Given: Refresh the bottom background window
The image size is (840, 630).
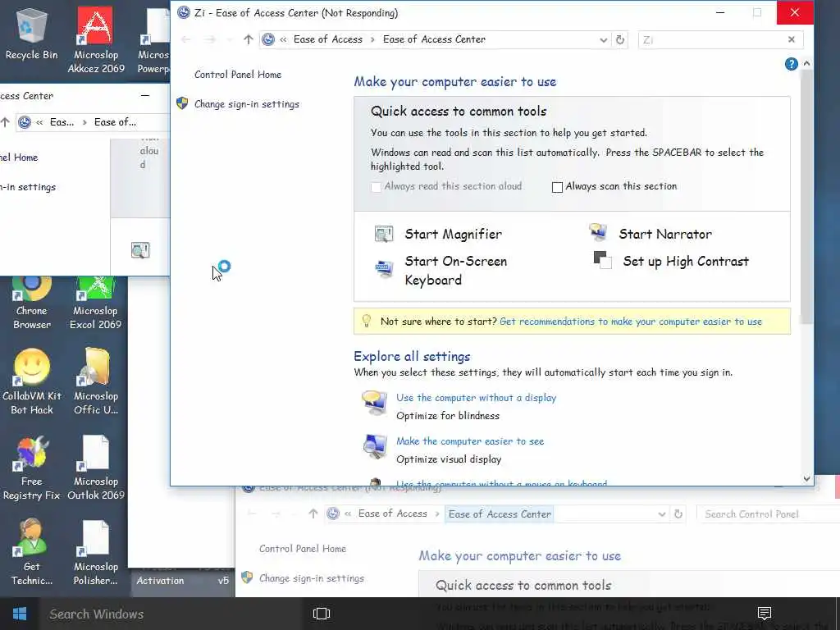Looking at the screenshot, I should [x=678, y=514].
